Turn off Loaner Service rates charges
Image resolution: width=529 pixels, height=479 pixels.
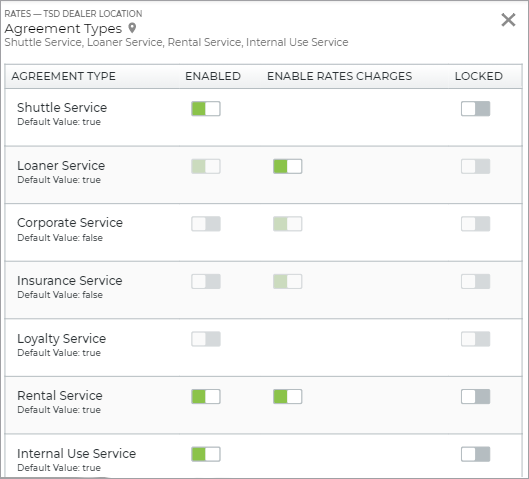click(x=287, y=166)
